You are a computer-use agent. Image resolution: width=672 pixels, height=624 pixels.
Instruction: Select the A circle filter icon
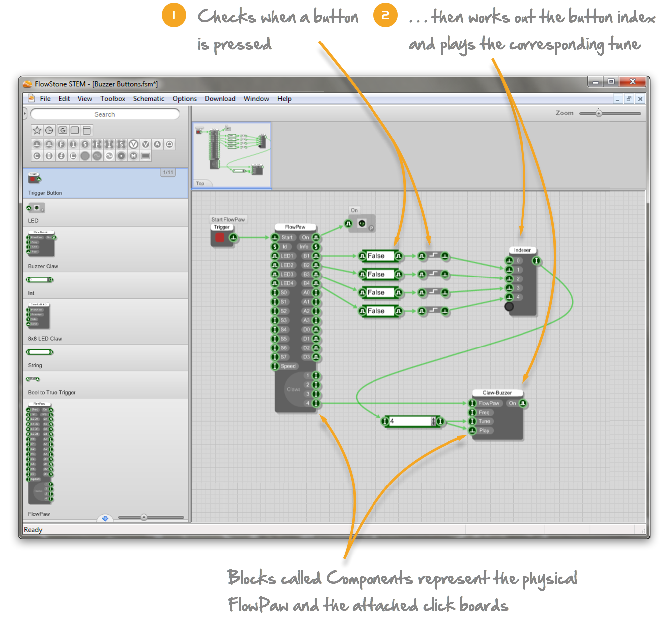[157, 144]
